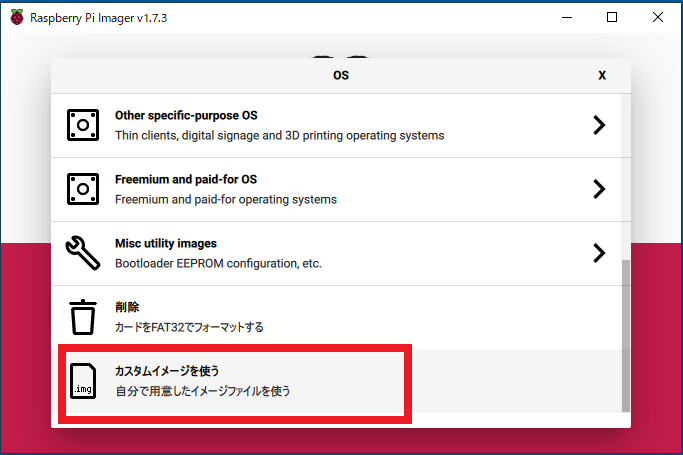Open 'Misc utility images' entry title
The width and height of the screenshot is (683, 455).
166,243
